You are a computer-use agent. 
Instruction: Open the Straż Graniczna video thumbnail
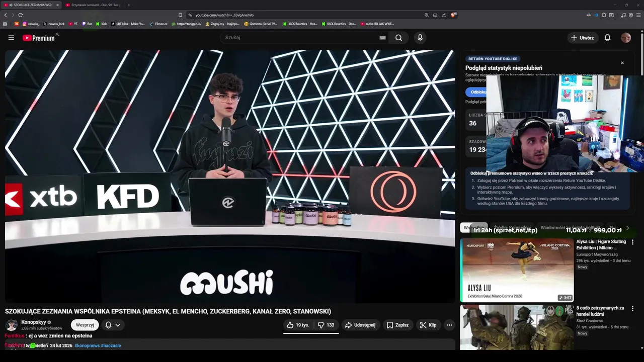(x=517, y=327)
